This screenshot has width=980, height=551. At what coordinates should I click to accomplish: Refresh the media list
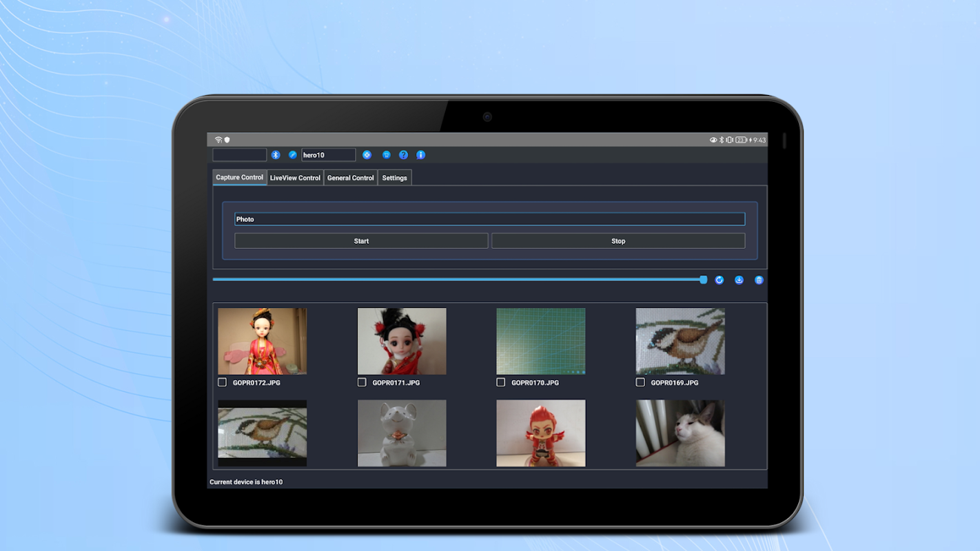tap(719, 280)
